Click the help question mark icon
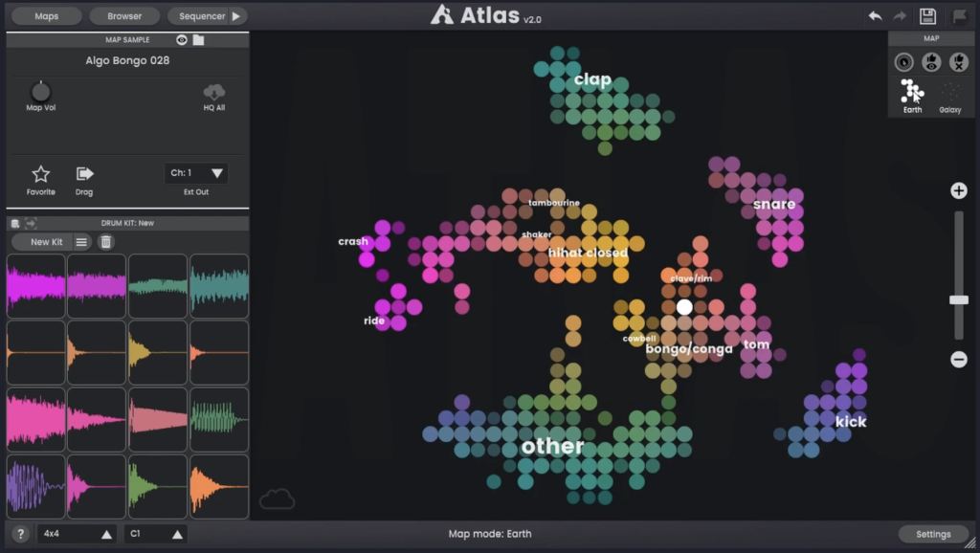Viewport: 980px width, 553px height. click(20, 534)
